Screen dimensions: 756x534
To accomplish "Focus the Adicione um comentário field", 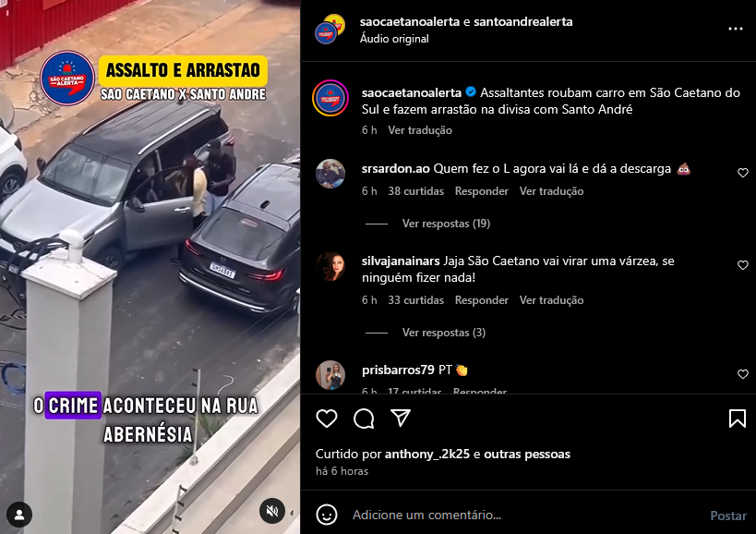I will [525, 515].
